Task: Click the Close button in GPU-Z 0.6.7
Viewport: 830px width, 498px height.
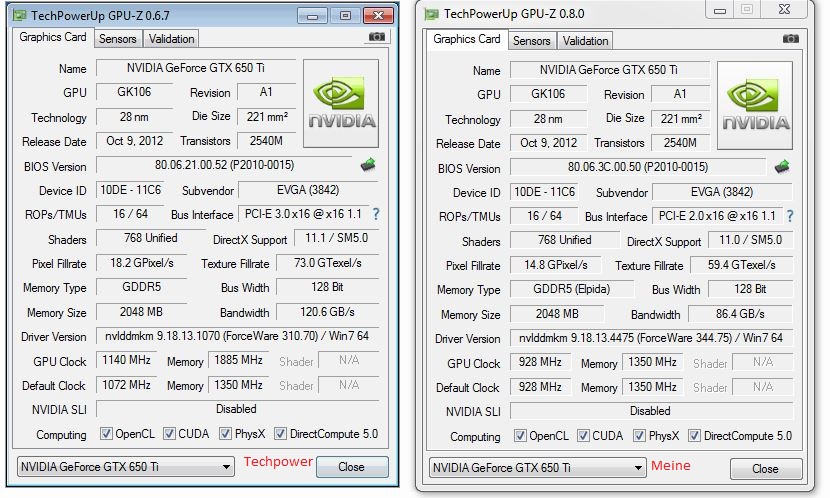Action: pyautogui.click(x=352, y=467)
